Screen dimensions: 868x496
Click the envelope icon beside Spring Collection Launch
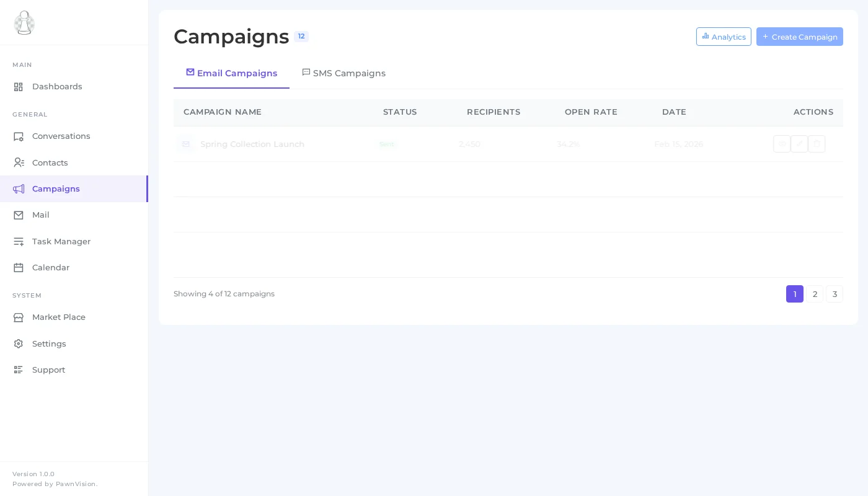pyautogui.click(x=186, y=144)
